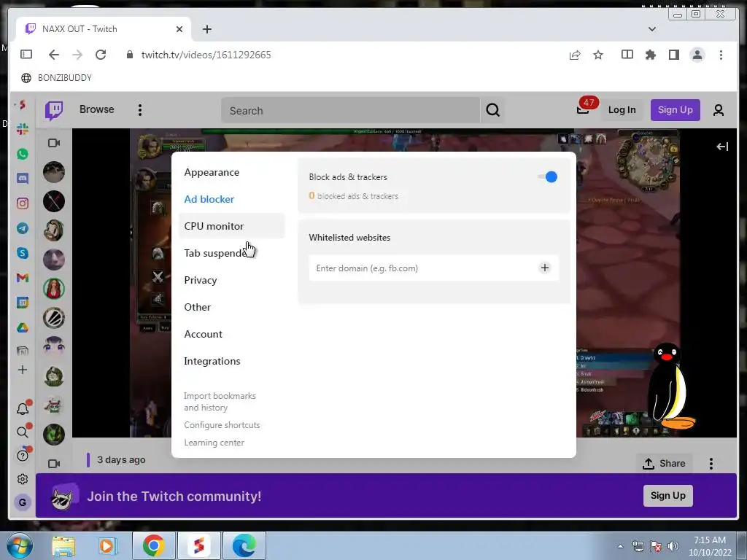Click the sidebar settings gear
This screenshot has width=747, height=560.
(23, 479)
